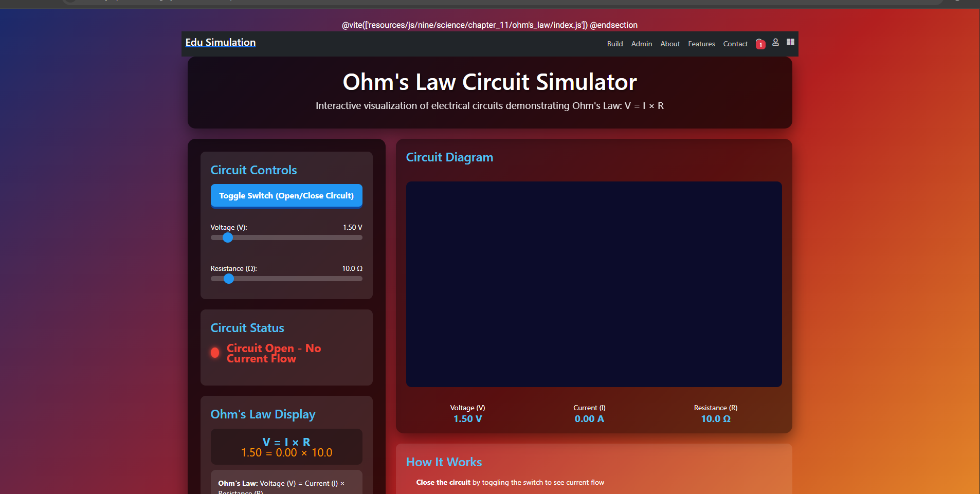Image resolution: width=980 pixels, height=494 pixels.
Task: Click the 'Resistance (Ω):' slider label
Action: [x=234, y=268]
